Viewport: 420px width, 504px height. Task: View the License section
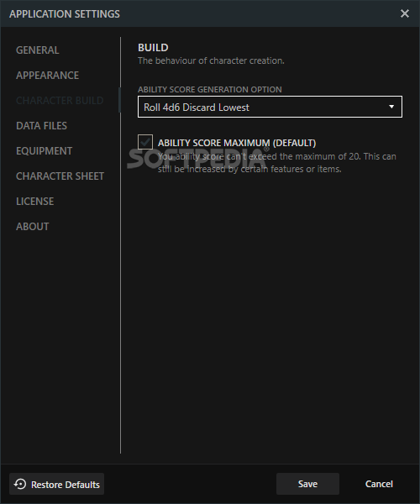tap(35, 202)
